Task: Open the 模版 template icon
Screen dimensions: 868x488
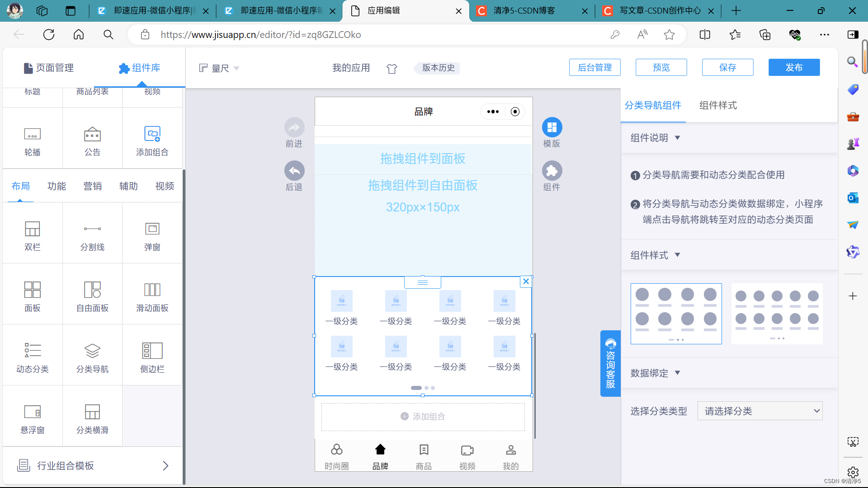Action: [552, 127]
